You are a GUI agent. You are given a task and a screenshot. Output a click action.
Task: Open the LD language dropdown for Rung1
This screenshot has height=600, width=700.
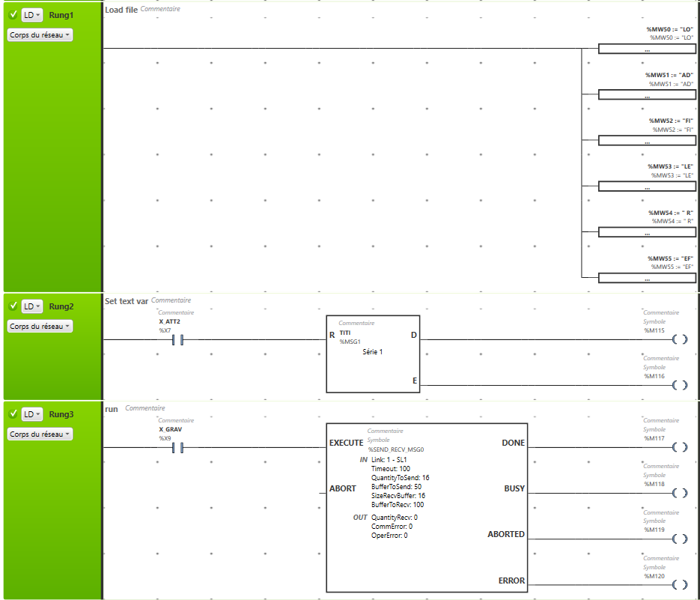pyautogui.click(x=31, y=15)
